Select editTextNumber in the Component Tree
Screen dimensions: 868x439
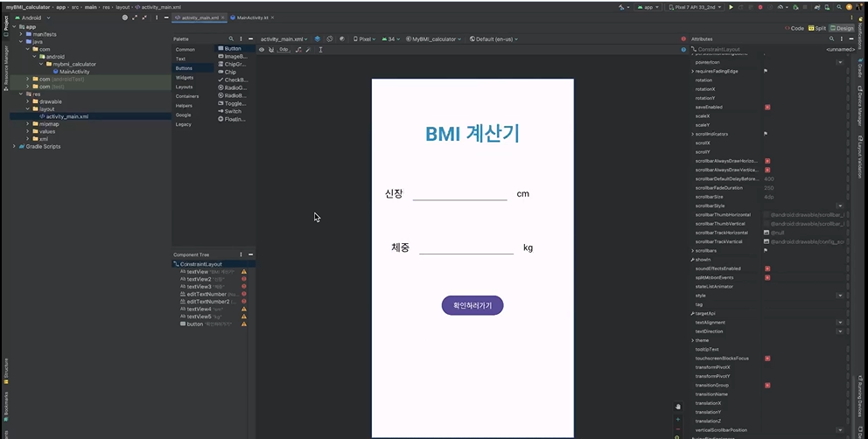[206, 294]
